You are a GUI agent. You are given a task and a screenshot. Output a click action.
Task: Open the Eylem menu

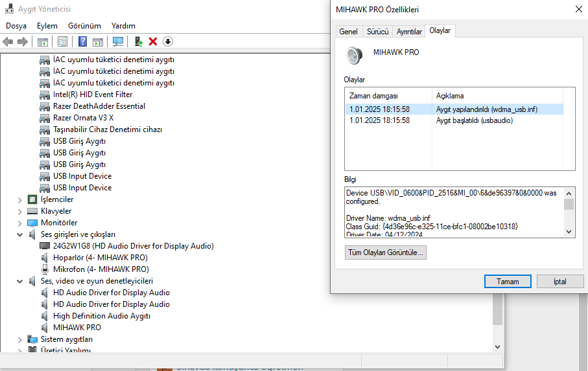pyautogui.click(x=47, y=26)
